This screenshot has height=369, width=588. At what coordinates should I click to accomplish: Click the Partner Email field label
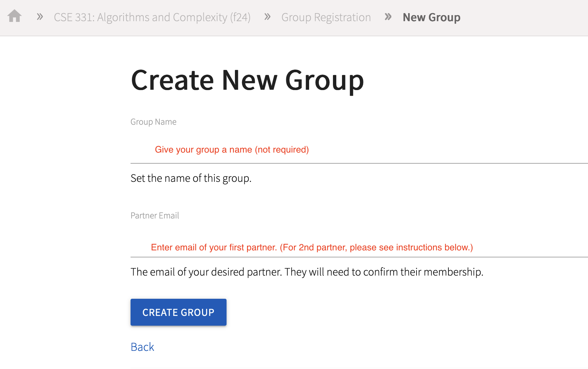[155, 215]
